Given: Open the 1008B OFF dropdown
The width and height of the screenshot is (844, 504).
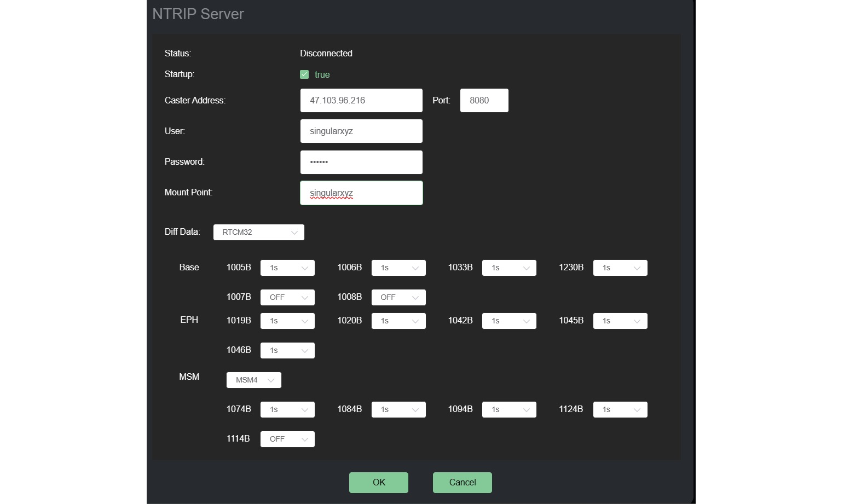Looking at the screenshot, I should coord(398,297).
